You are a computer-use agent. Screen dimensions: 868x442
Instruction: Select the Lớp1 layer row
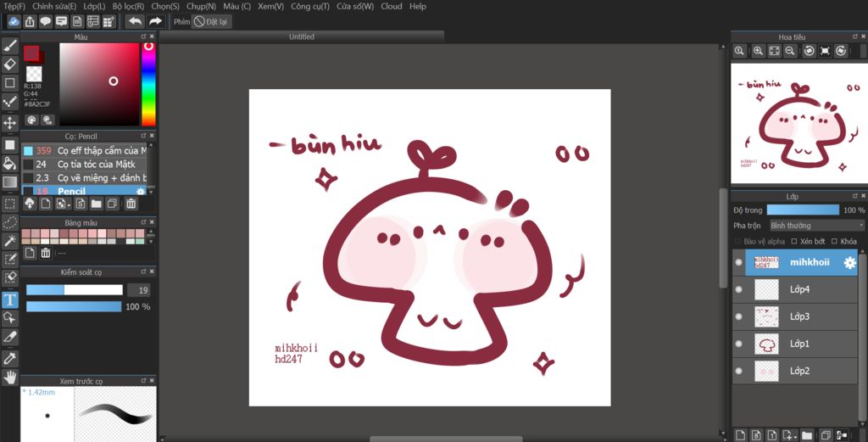tap(795, 344)
